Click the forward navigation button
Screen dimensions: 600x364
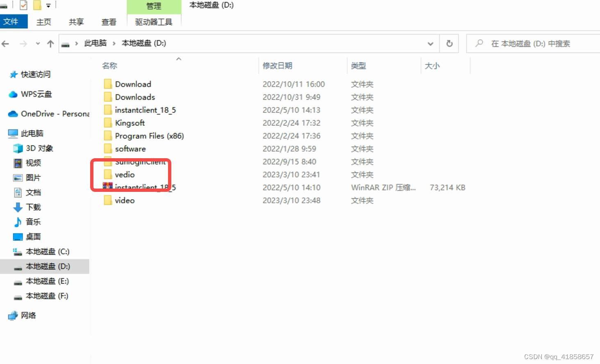[24, 43]
